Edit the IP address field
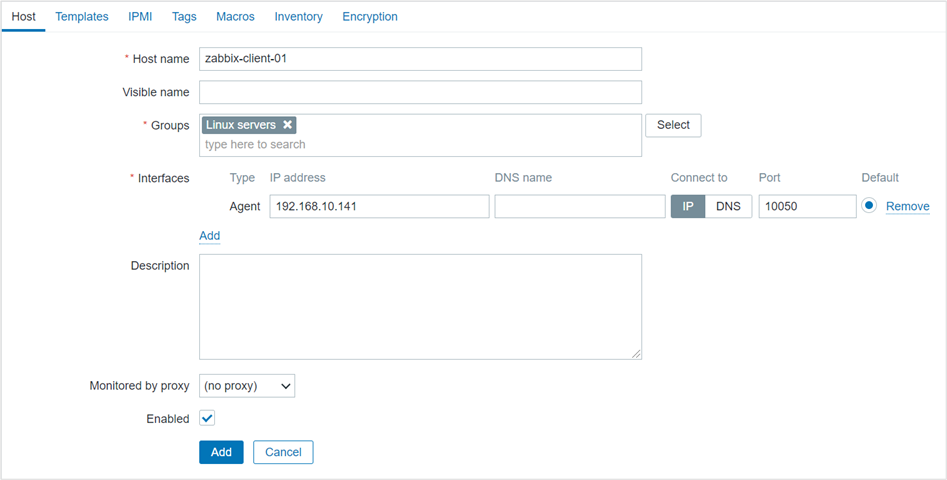947x480 pixels. 379,206
